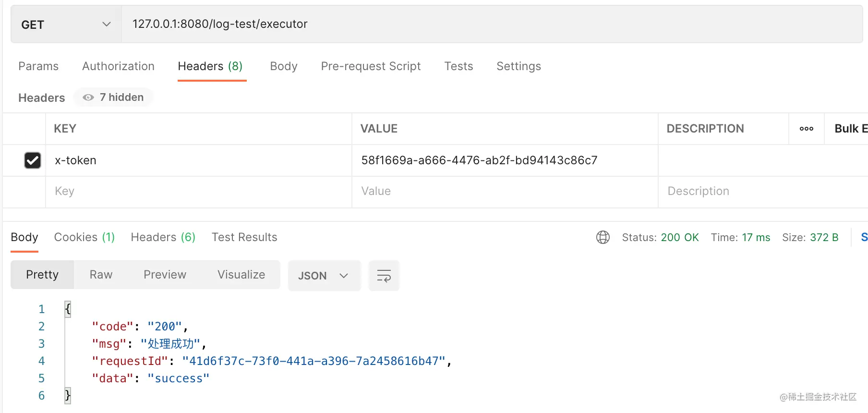Open the Authorization tab
The width and height of the screenshot is (868, 413).
[118, 66]
